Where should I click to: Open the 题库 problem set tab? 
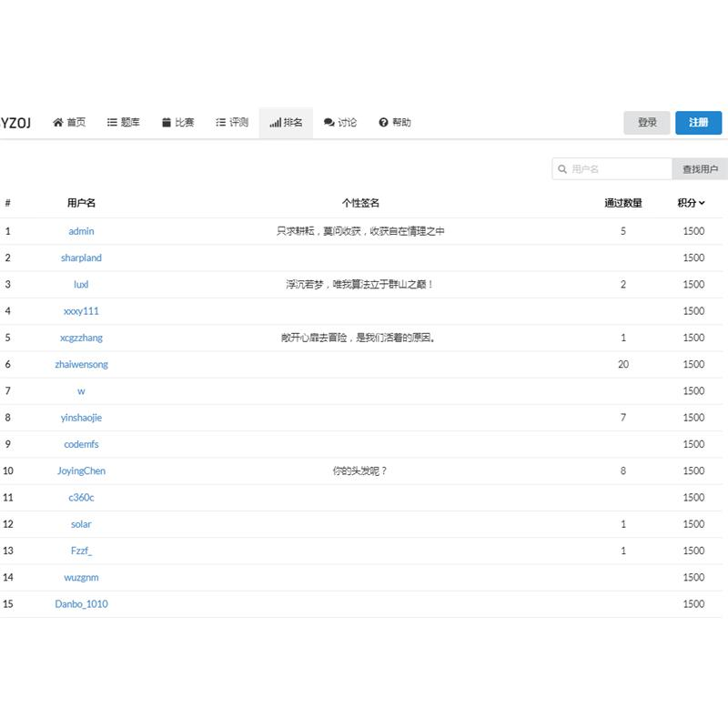pyautogui.click(x=123, y=123)
